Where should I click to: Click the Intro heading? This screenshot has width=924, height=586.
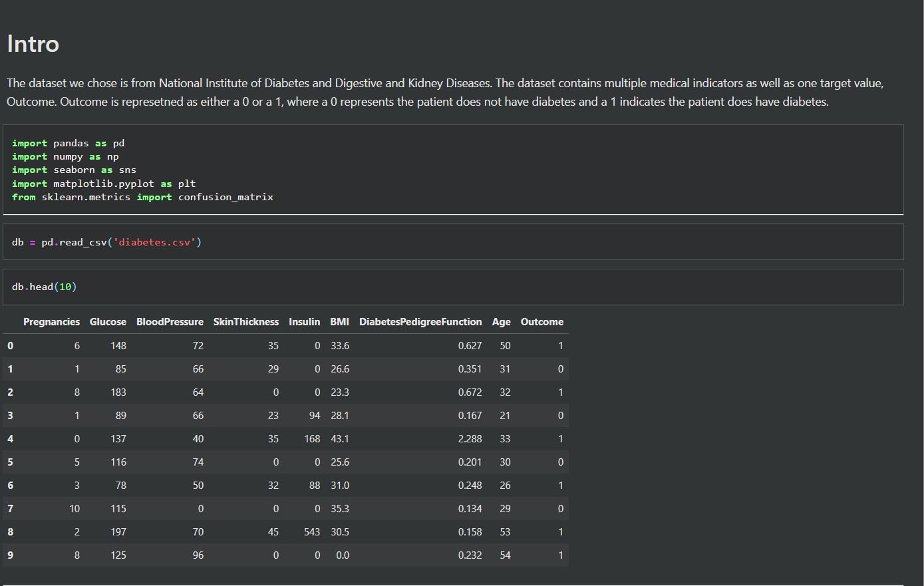coord(33,44)
